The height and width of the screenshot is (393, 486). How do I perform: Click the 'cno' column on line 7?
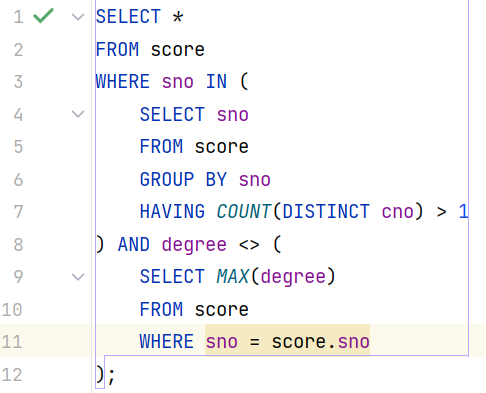[398, 212]
